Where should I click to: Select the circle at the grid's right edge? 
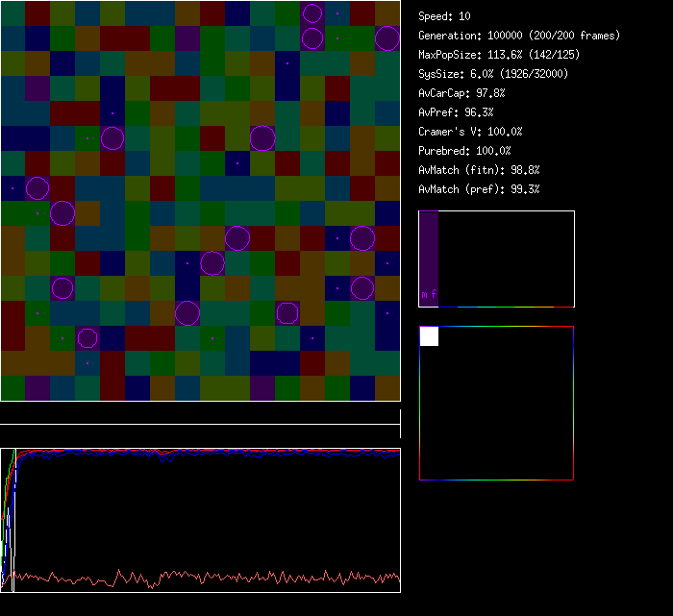pyautogui.click(x=387, y=38)
